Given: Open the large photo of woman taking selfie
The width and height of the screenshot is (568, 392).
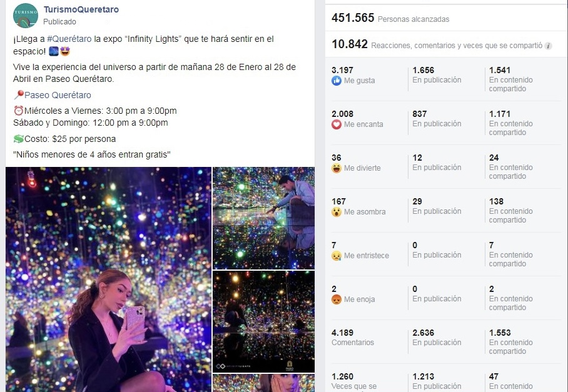Looking at the screenshot, I should (108, 279).
